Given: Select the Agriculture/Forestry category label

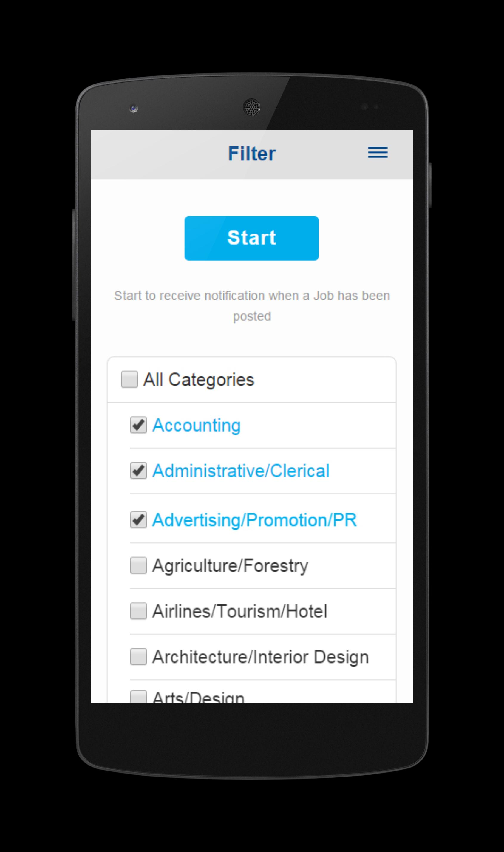Looking at the screenshot, I should [x=230, y=565].
